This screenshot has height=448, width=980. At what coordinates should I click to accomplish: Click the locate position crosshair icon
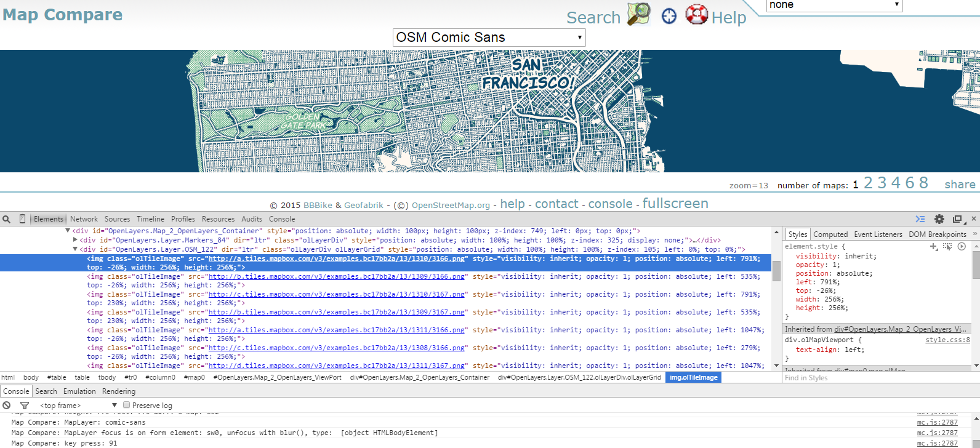[x=669, y=16]
